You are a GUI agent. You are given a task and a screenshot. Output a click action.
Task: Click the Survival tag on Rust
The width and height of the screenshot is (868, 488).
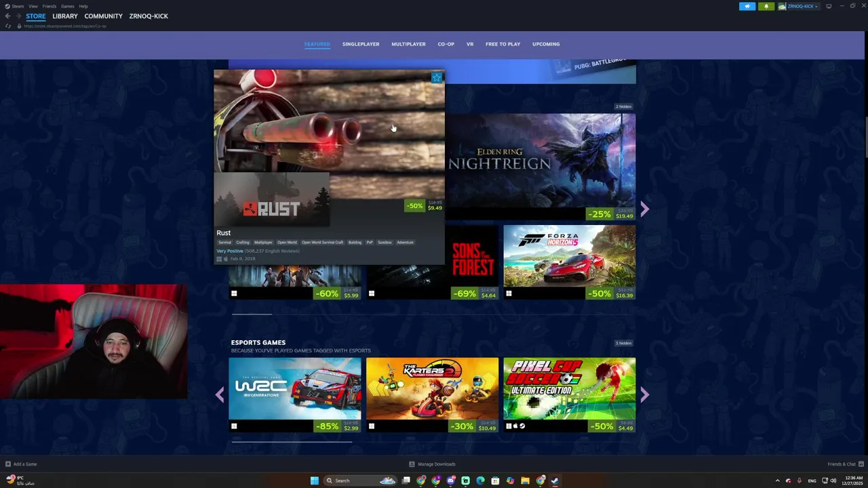224,242
